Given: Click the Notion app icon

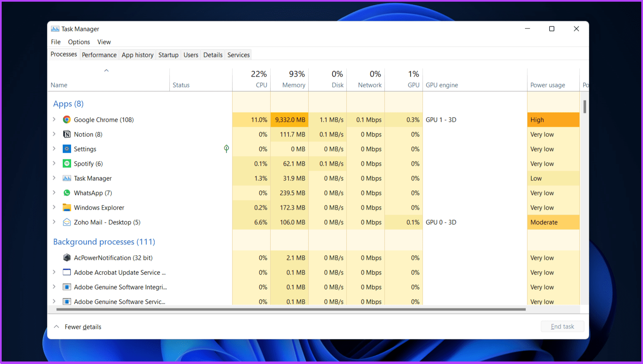Looking at the screenshot, I should tap(67, 134).
